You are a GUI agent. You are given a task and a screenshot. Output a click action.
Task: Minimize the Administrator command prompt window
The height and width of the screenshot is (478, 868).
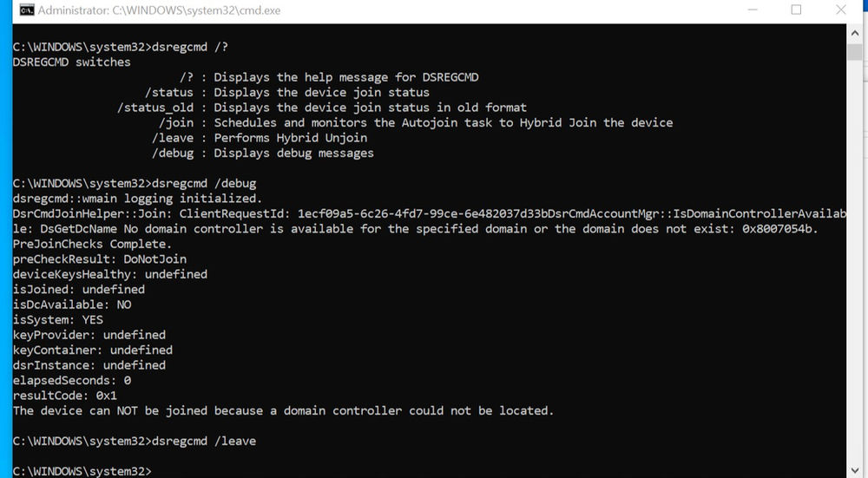pyautogui.click(x=752, y=10)
